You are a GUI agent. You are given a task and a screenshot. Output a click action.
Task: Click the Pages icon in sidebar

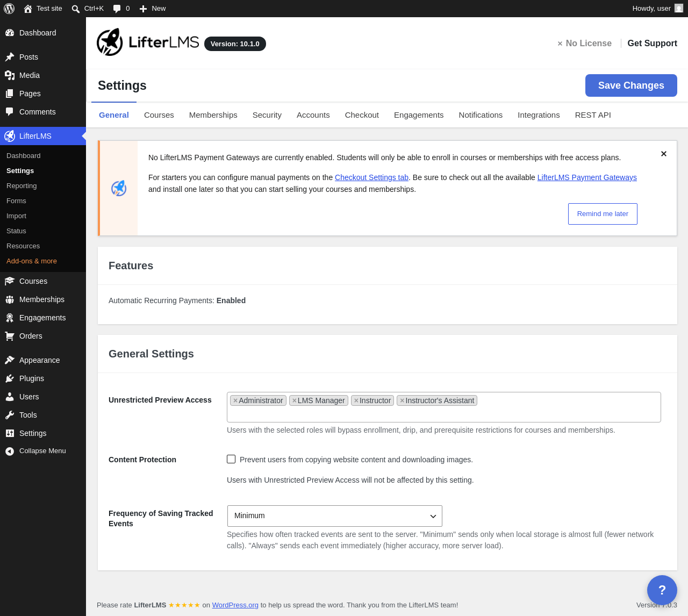[10, 94]
